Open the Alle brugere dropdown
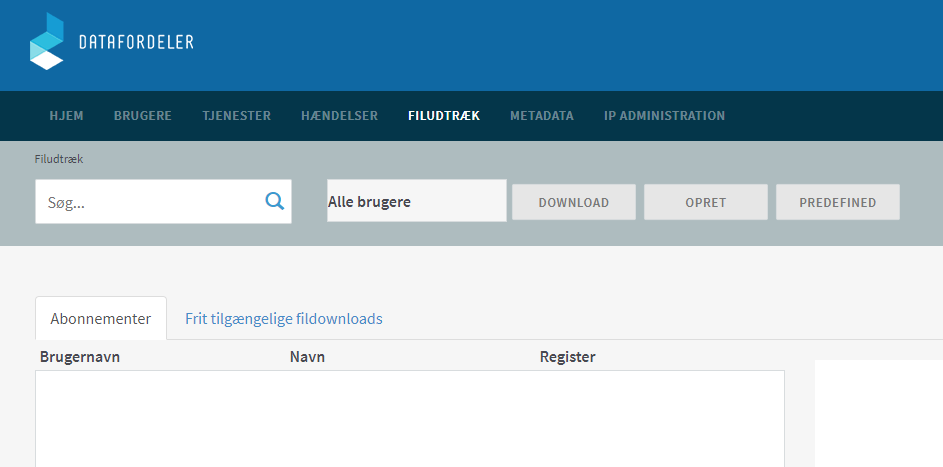Viewport: 943px width, 467px height. 416,202
